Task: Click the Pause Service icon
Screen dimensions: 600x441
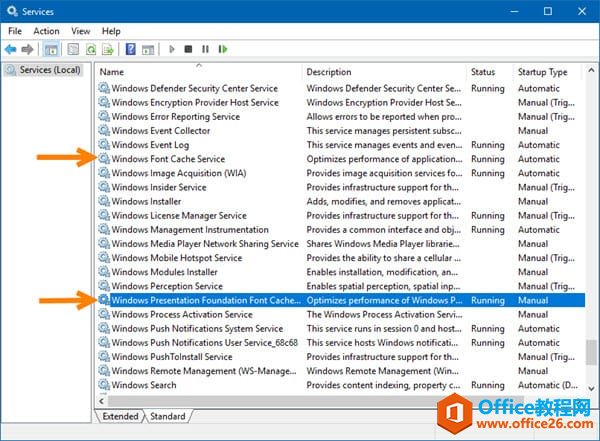Action: (205, 49)
